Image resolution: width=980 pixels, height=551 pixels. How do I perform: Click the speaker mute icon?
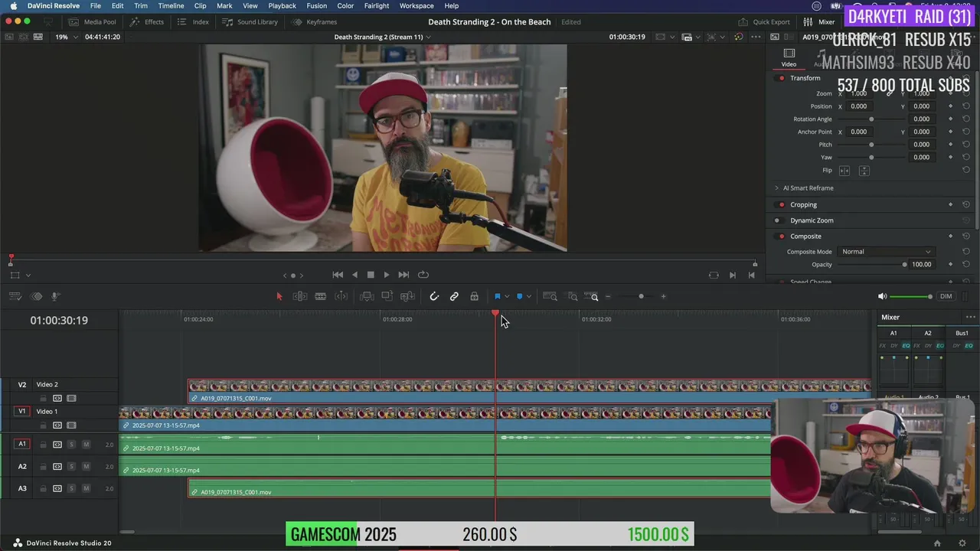pyautogui.click(x=882, y=296)
